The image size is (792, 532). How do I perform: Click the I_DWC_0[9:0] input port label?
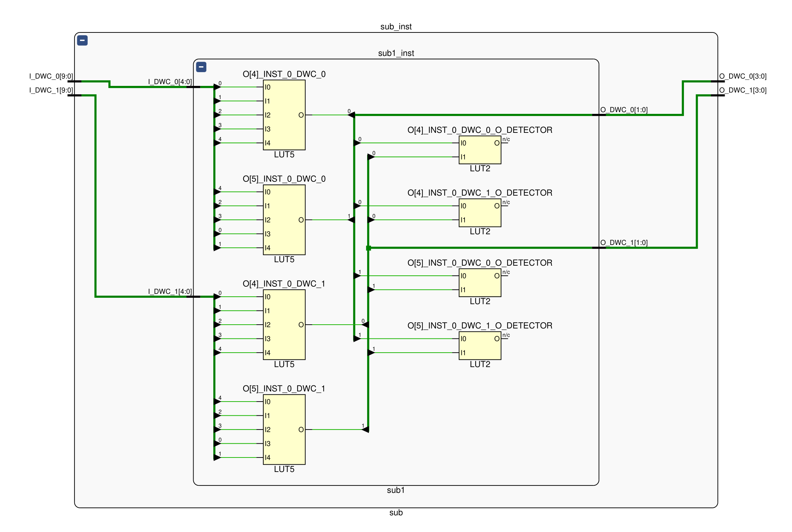click(51, 76)
